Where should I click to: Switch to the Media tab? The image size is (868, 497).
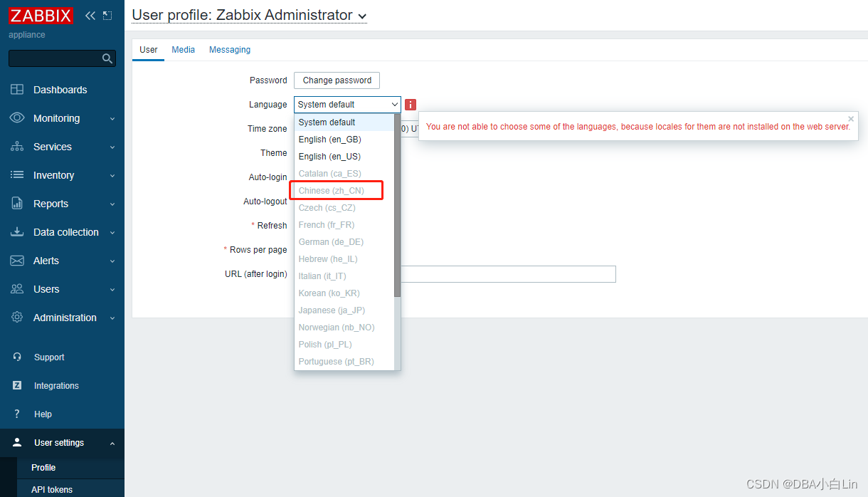(x=183, y=49)
